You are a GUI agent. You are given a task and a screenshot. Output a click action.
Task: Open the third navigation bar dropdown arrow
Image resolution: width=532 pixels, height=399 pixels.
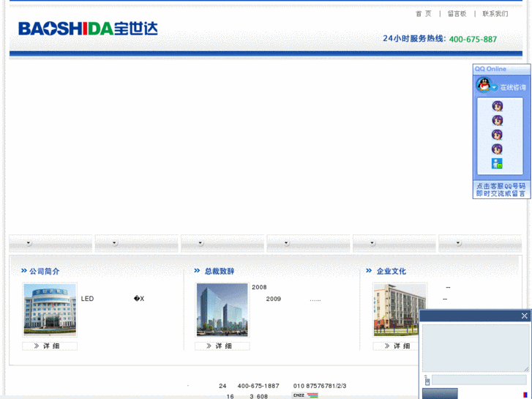201,243
